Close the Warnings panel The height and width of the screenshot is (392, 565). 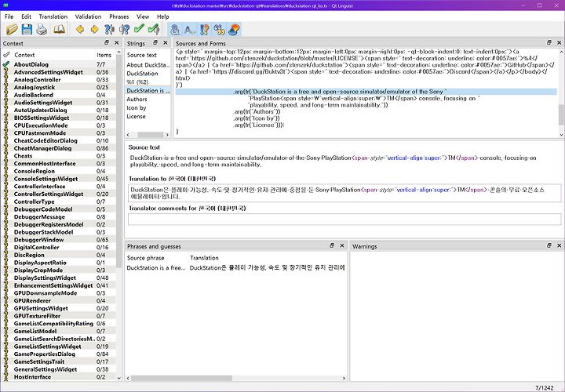pyautogui.click(x=560, y=246)
